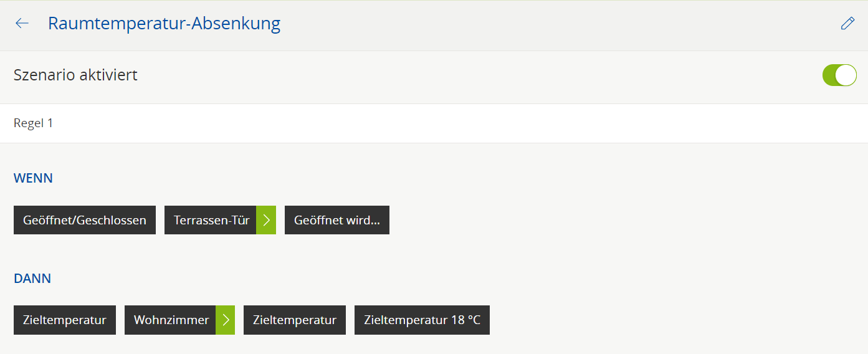Image resolution: width=868 pixels, height=354 pixels.
Task: Click the green track of the scenario toggle
Action: pos(829,75)
